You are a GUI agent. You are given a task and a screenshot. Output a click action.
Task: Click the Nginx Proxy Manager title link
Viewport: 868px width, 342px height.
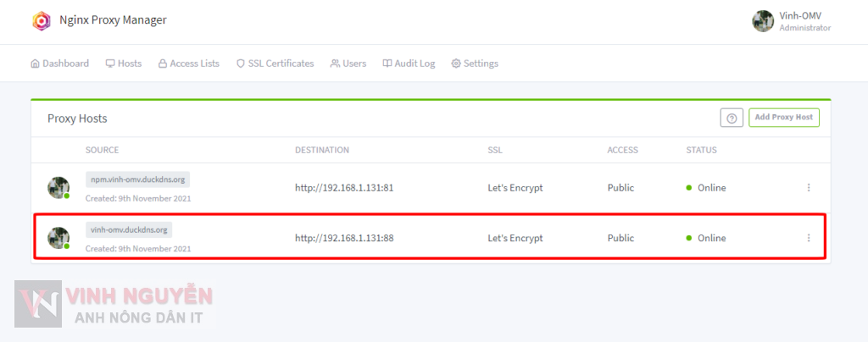[113, 20]
